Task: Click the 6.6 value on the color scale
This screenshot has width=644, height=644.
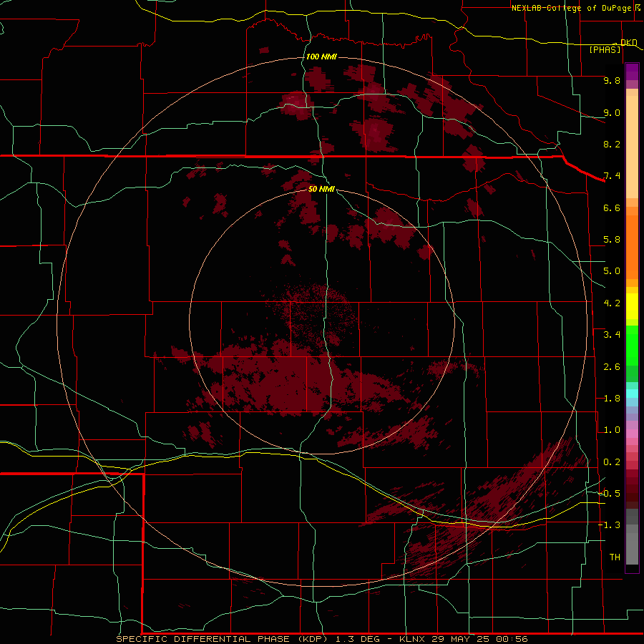Action: click(x=612, y=208)
